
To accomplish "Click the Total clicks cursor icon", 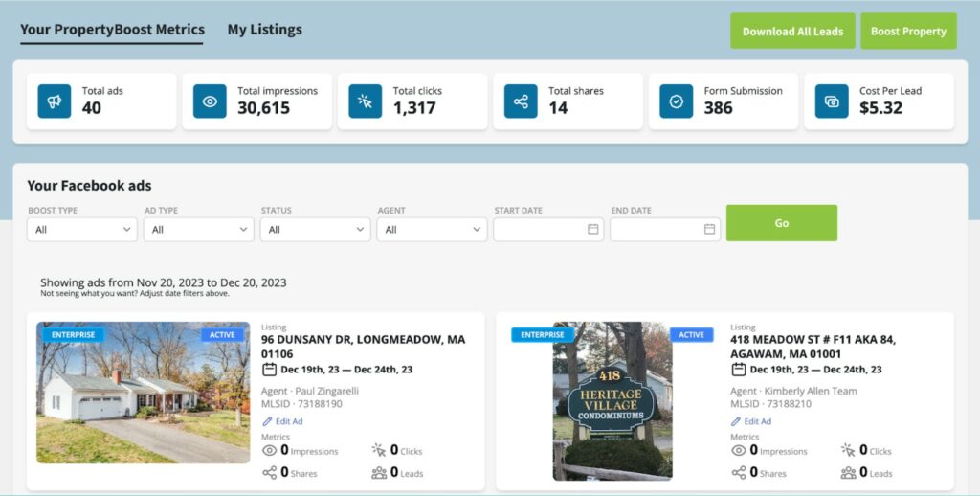I will click(x=366, y=101).
